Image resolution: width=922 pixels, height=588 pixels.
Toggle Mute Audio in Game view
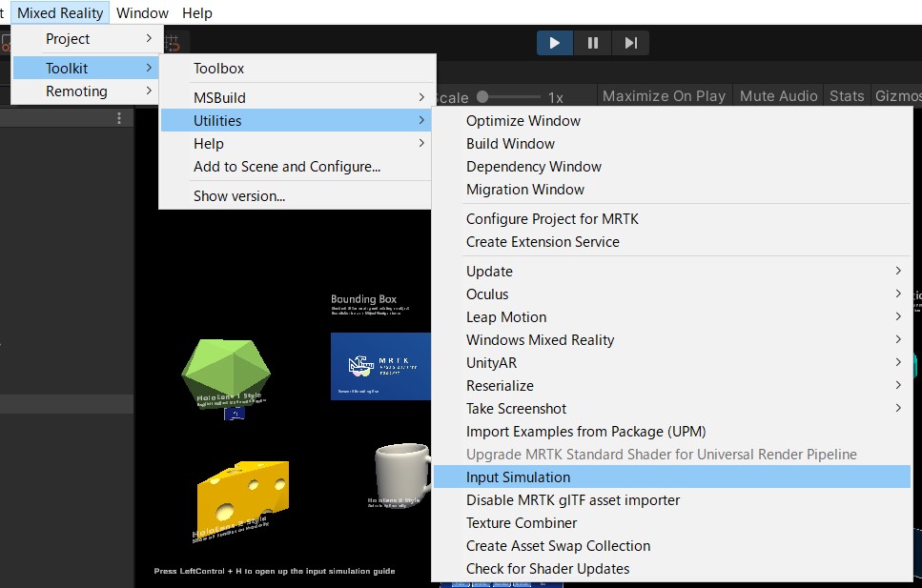[x=779, y=96]
